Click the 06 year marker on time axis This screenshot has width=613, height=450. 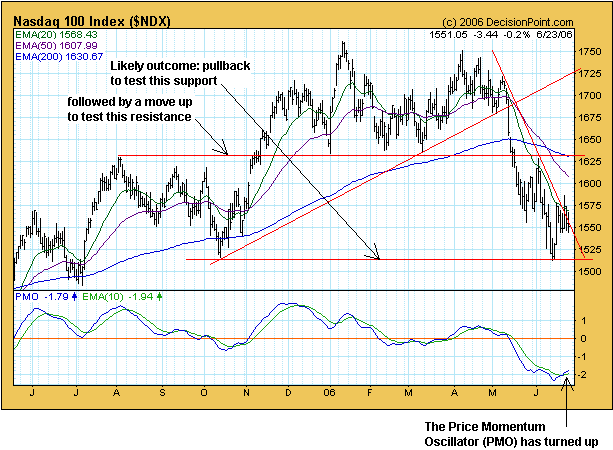pyautogui.click(x=328, y=394)
